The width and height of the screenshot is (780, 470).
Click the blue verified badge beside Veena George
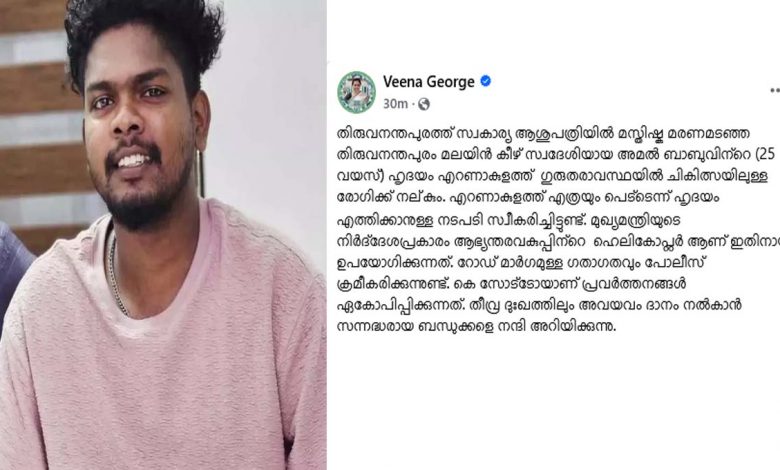pos(485,81)
